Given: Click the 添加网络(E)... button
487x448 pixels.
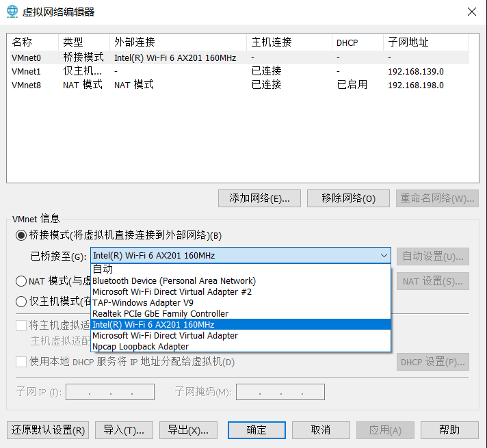Looking at the screenshot, I should pyautogui.click(x=259, y=198).
